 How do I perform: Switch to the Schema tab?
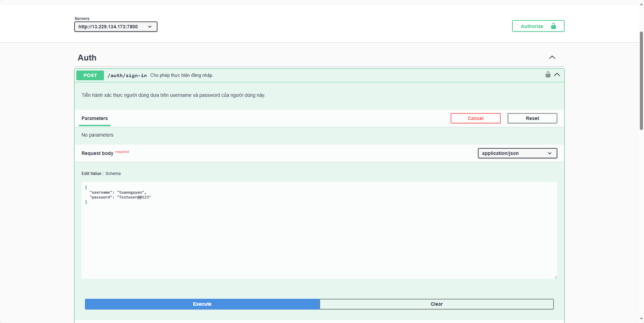[x=113, y=174]
